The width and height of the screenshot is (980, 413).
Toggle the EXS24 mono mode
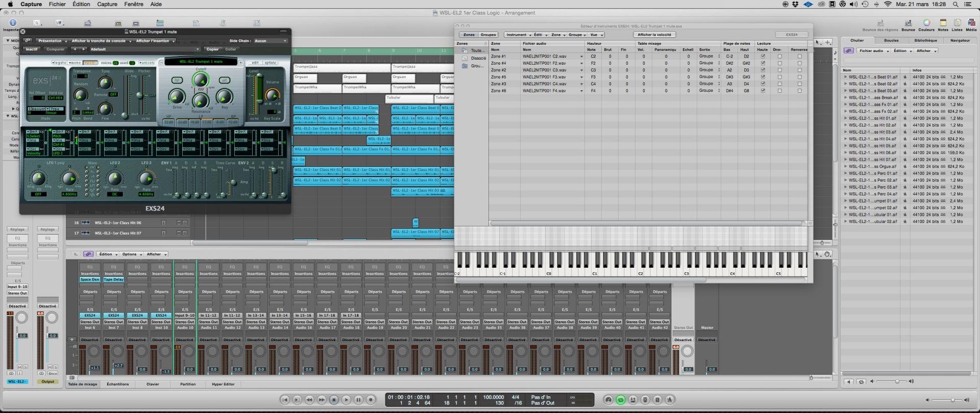[75, 63]
